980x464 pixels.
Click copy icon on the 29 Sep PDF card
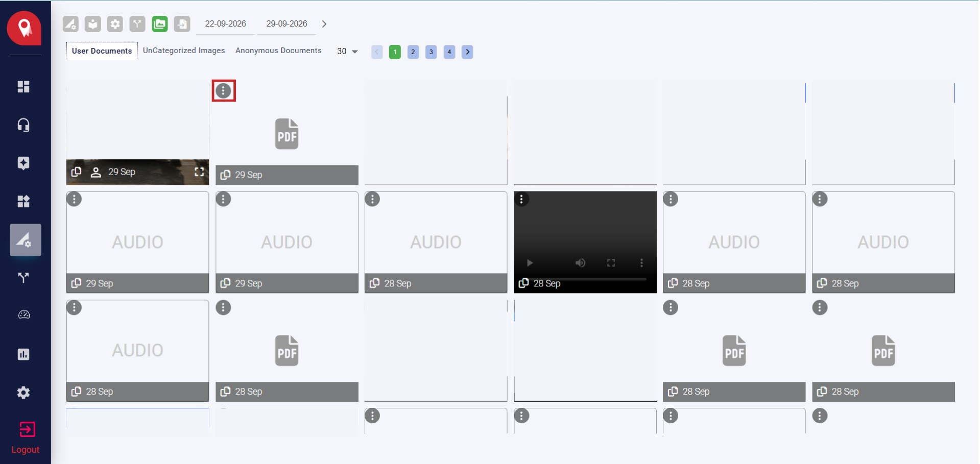tap(225, 175)
